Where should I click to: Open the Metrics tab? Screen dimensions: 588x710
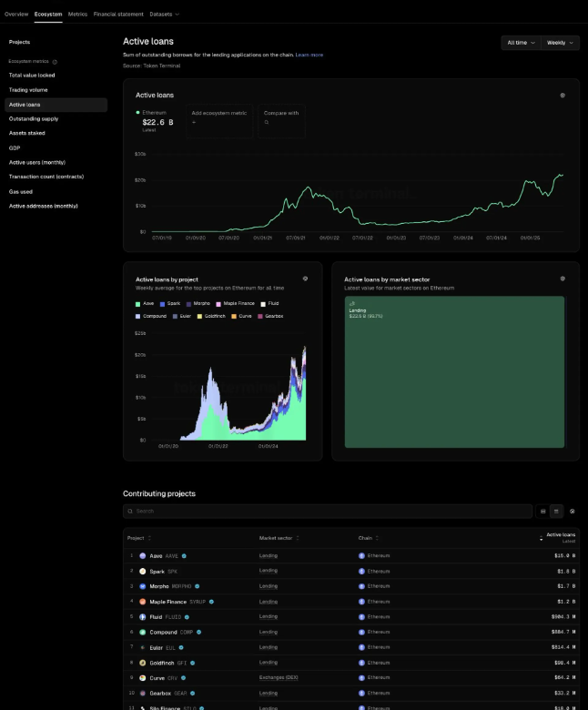[78, 14]
